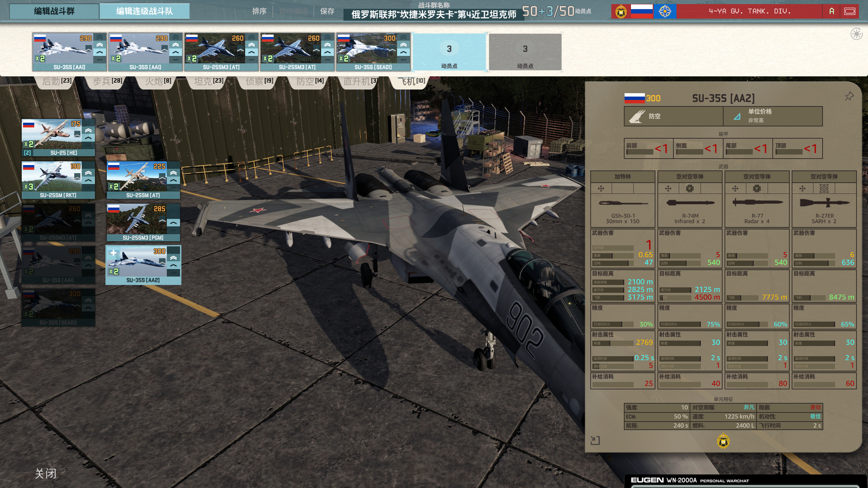Select the SU-25SM [RKT] unit card
This screenshot has height=488, width=868.
[58, 180]
